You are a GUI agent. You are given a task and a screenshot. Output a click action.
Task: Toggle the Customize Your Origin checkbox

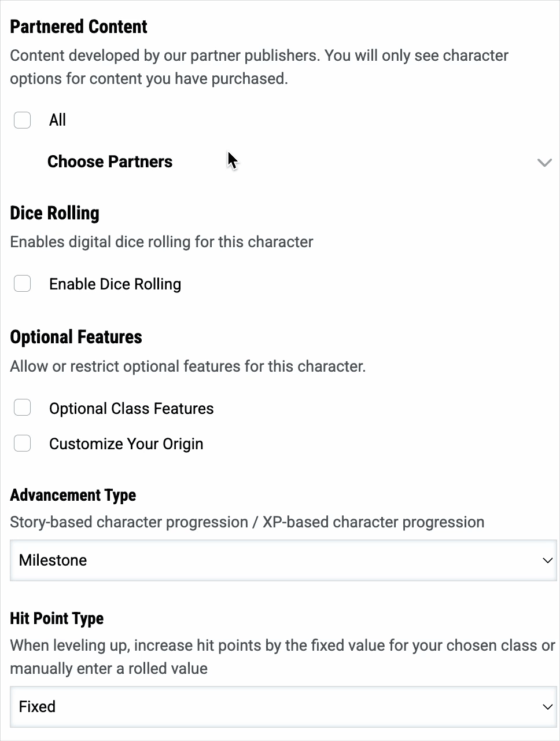(x=22, y=443)
